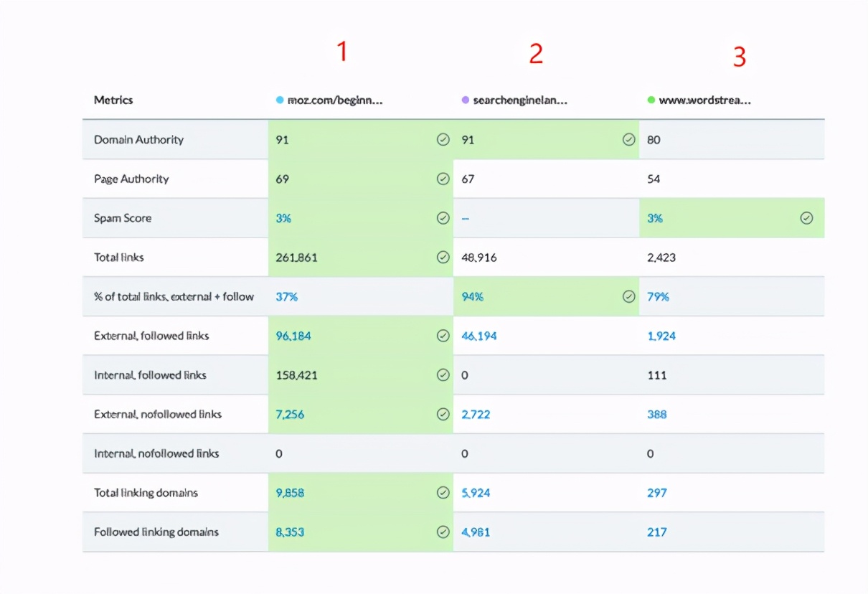This screenshot has width=868, height=594.
Task: Click the checkmark icon in wordstream Spam Score cell
Action: point(806,218)
